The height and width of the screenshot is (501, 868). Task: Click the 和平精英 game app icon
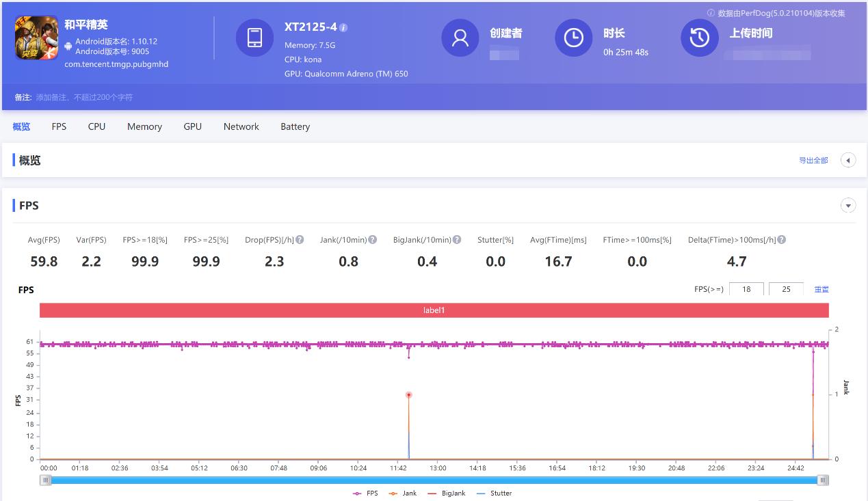(36, 38)
